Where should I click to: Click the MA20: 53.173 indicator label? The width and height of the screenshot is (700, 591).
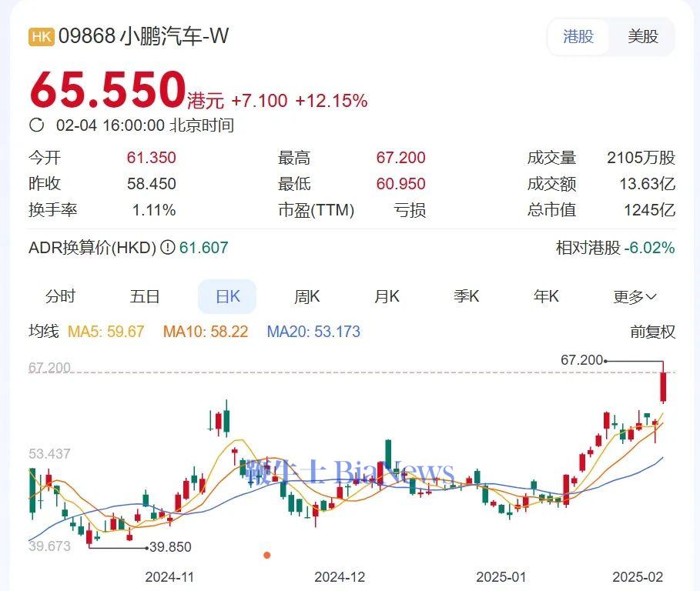pyautogui.click(x=313, y=332)
